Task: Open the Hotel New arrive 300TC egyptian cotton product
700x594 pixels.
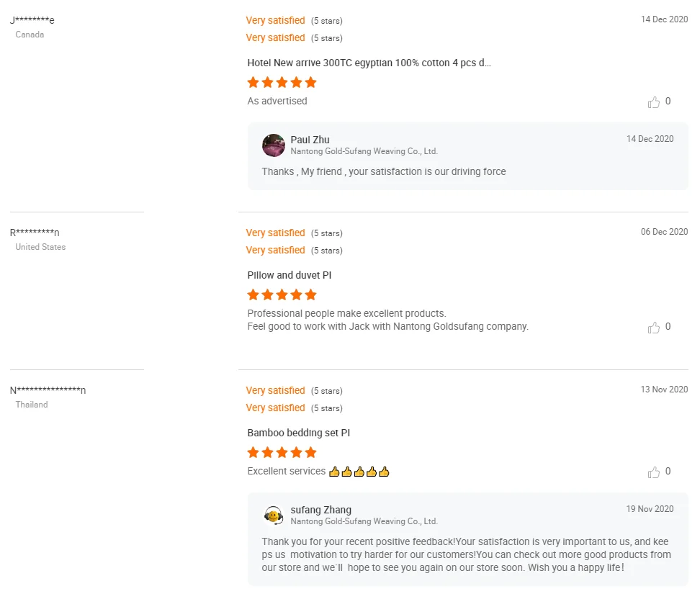Action: pyautogui.click(x=369, y=63)
